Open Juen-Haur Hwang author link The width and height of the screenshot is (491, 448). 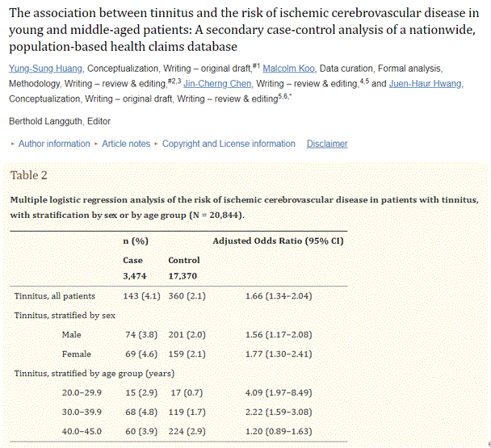[426, 84]
